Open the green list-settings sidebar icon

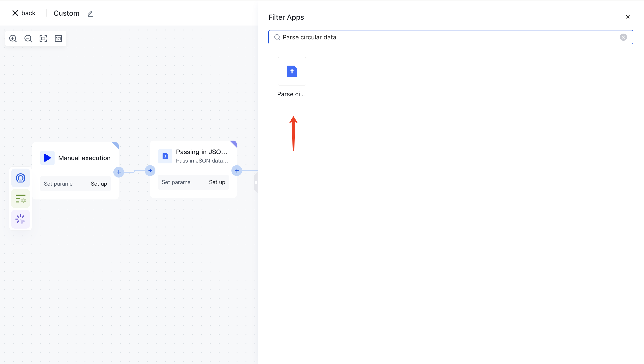[x=21, y=199]
